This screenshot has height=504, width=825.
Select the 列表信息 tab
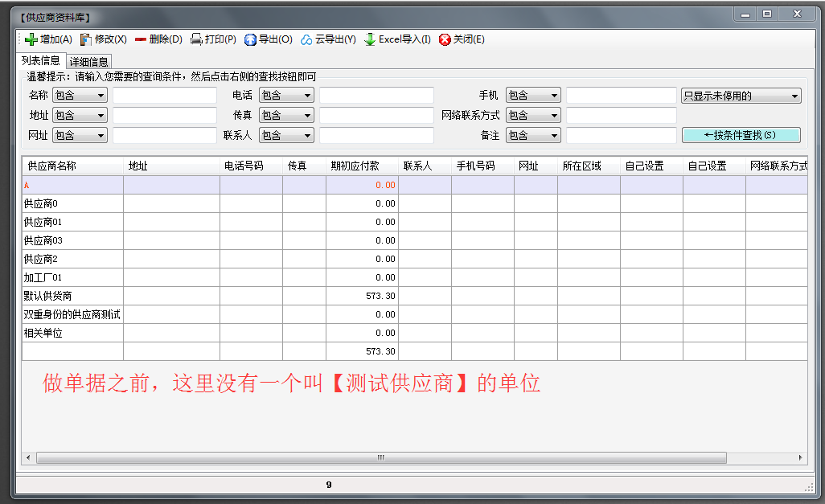pyautogui.click(x=40, y=61)
